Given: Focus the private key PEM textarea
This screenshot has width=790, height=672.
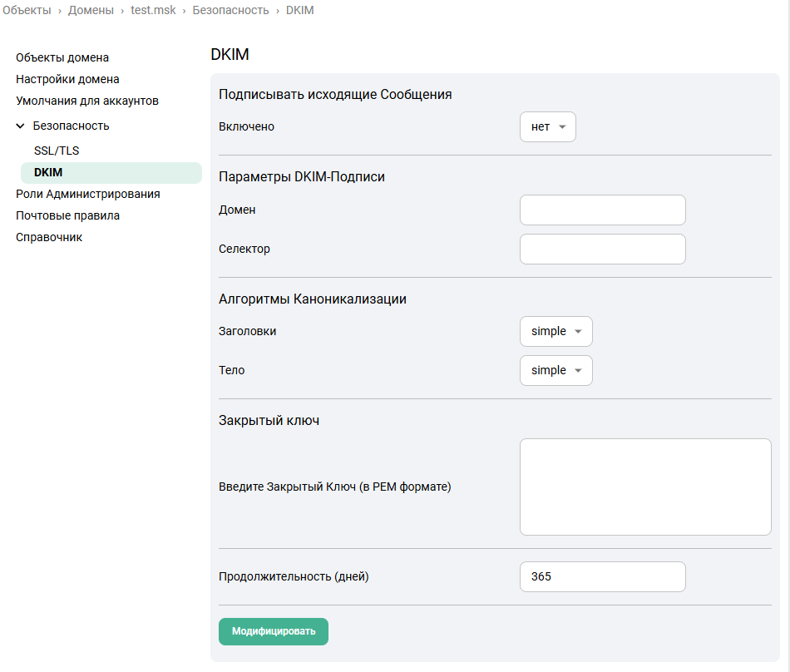Looking at the screenshot, I should 644,487.
